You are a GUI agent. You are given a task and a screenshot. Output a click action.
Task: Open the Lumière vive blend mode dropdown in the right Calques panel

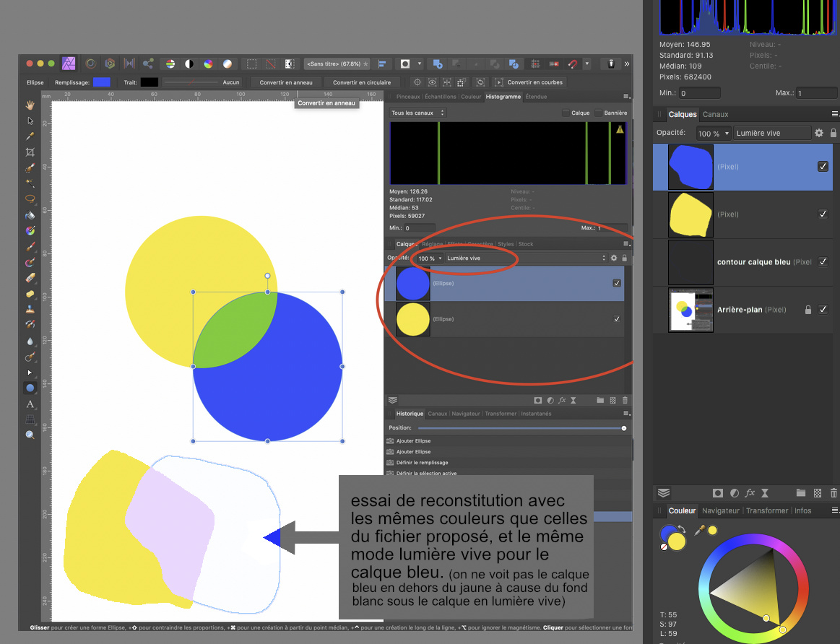(x=771, y=134)
